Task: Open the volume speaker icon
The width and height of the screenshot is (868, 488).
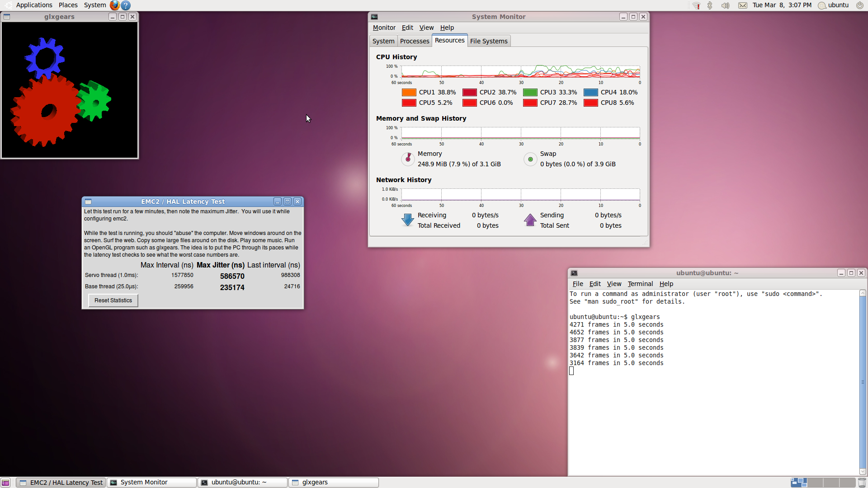Action: 725,5
